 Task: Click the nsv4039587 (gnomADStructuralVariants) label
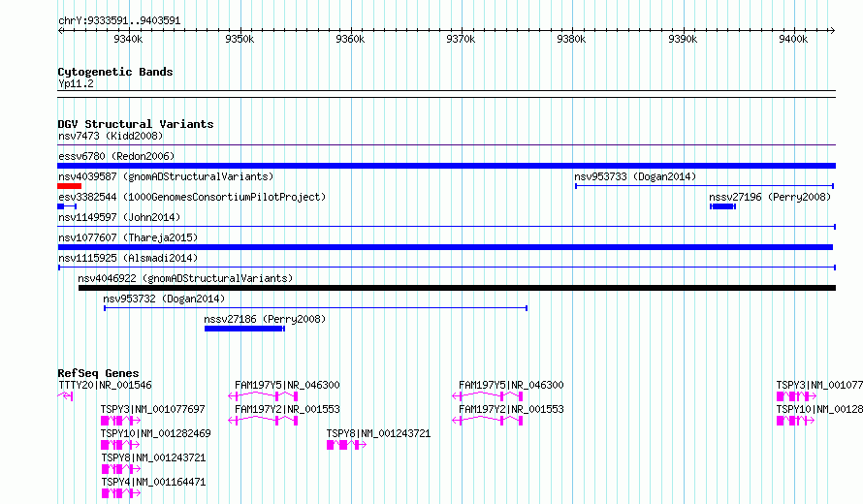166,176
